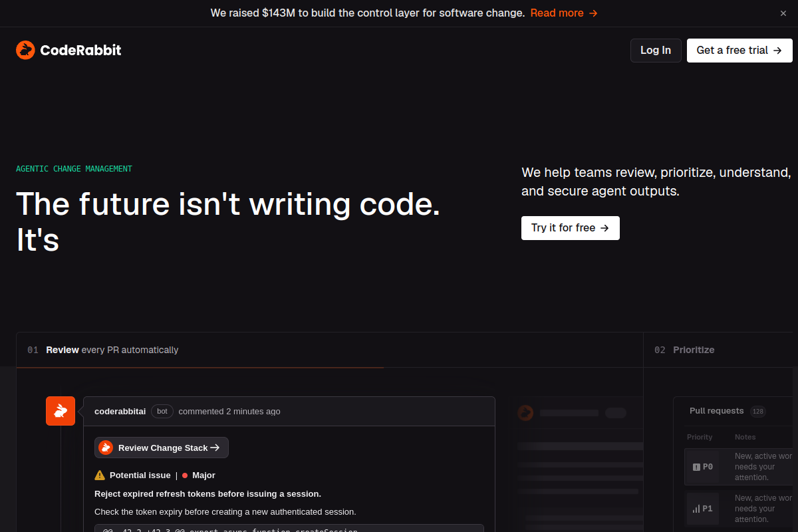This screenshot has height=532, width=798.
Task: Click the Pull requests 128 count badge
Action: [x=758, y=412]
